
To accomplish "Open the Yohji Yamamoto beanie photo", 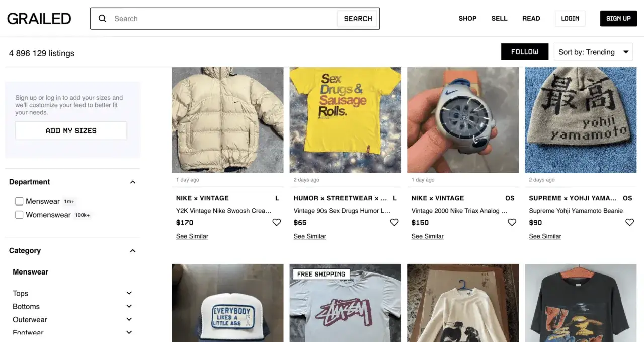I will click(580, 120).
